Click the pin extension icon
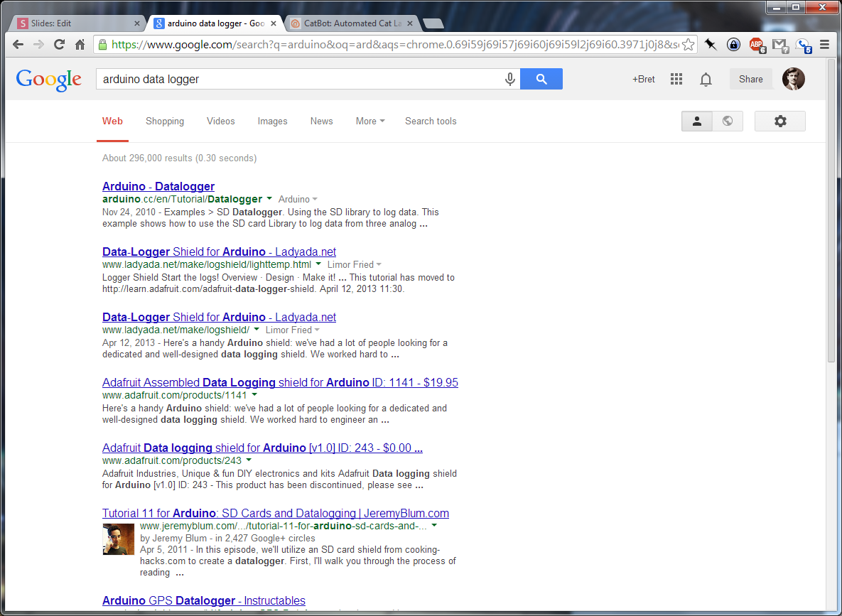This screenshot has width=842, height=616. coord(711,45)
